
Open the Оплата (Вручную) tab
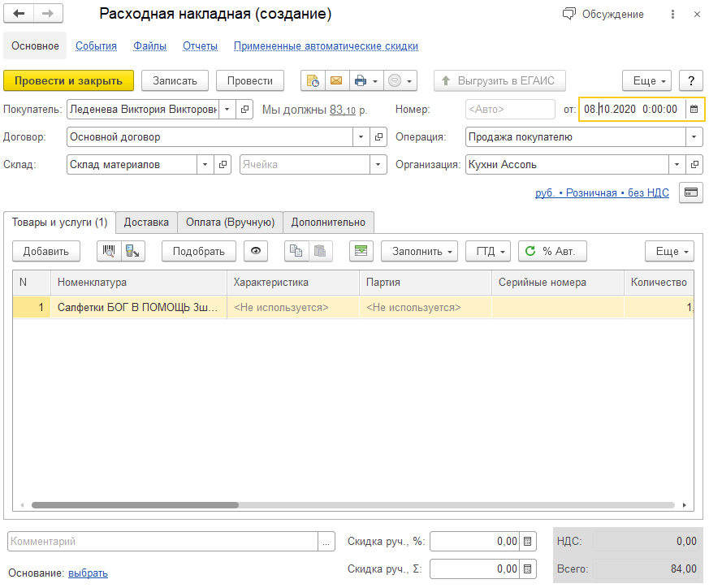[230, 222]
